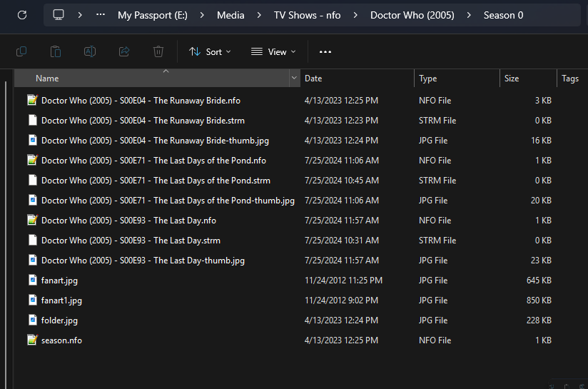The image size is (588, 389).
Task: Sort files by the Date column header
Action: pyautogui.click(x=313, y=79)
